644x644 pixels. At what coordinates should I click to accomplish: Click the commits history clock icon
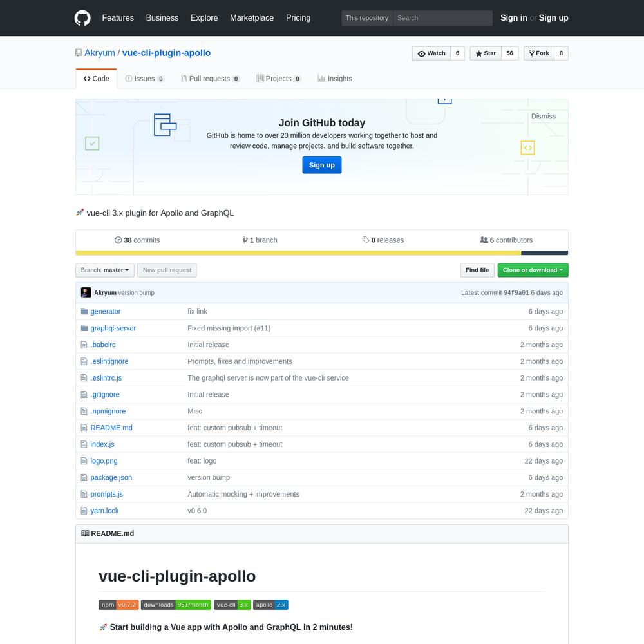[118, 240]
